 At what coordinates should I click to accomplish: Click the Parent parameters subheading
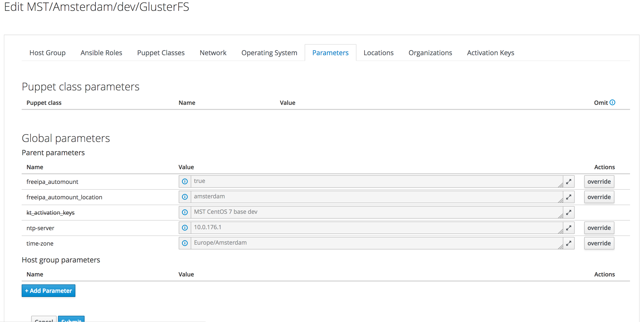53,152
